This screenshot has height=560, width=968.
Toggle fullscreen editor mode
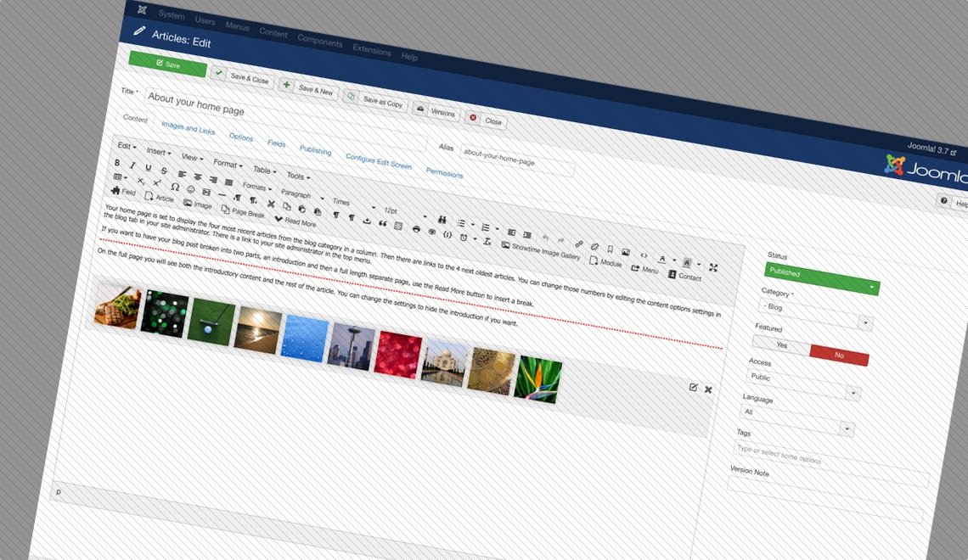(x=713, y=267)
